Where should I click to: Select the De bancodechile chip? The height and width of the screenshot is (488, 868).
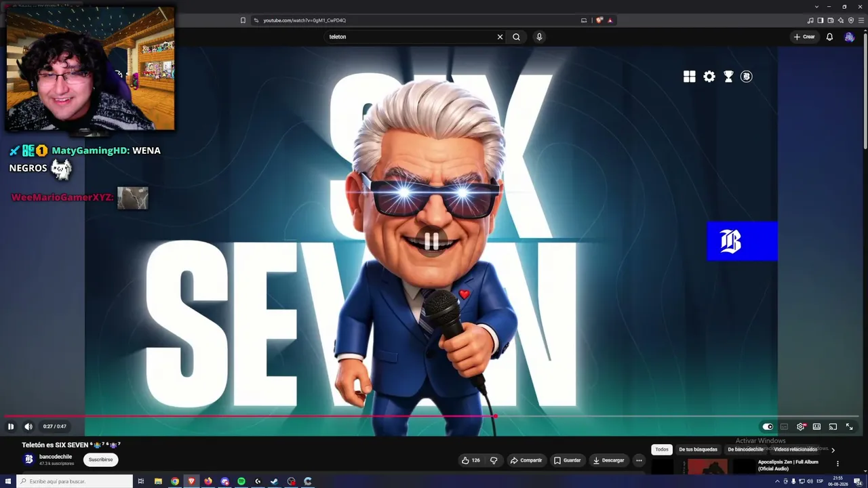point(745,449)
